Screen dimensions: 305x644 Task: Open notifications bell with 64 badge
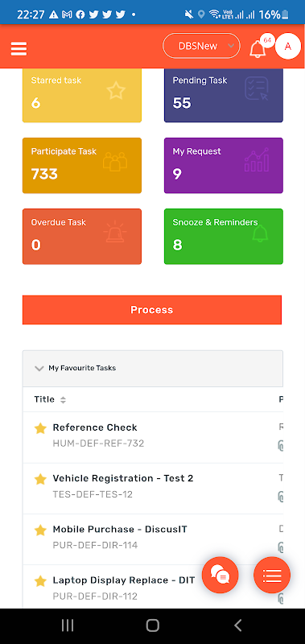[258, 49]
